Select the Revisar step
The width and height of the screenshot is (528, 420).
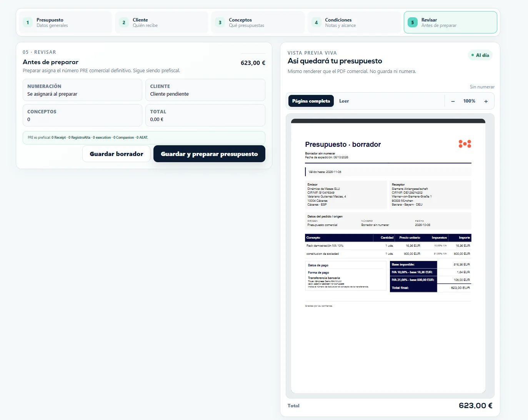450,22
